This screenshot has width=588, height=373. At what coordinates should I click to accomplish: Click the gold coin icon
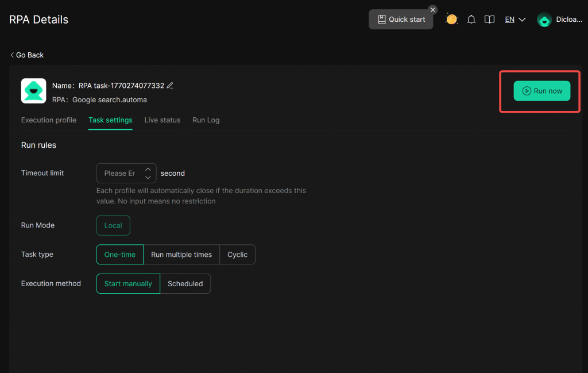pos(452,20)
